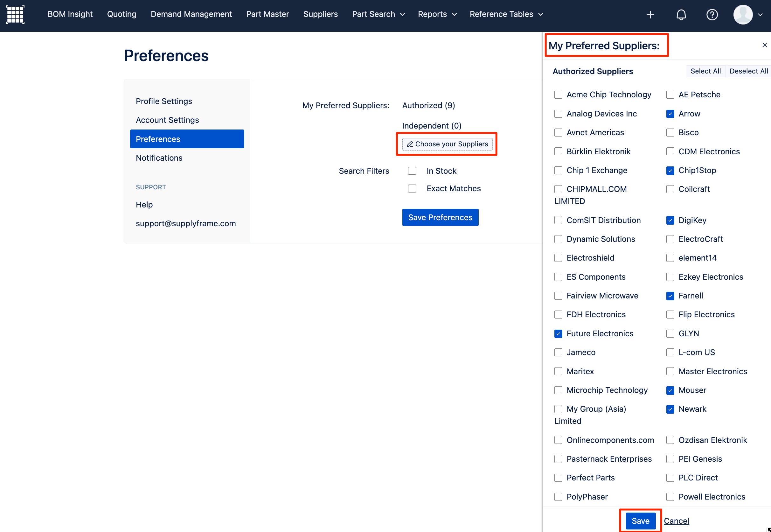Check Onlinecomponents.com supplier

click(x=558, y=440)
